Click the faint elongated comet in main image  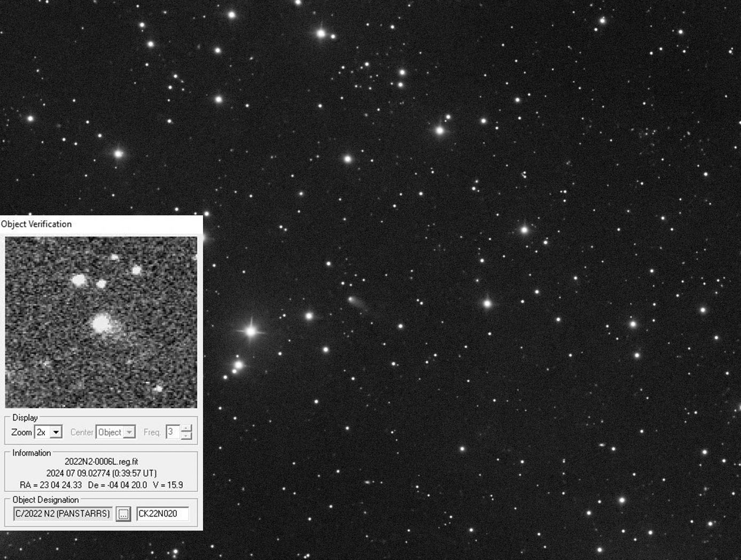pyautogui.click(x=356, y=302)
